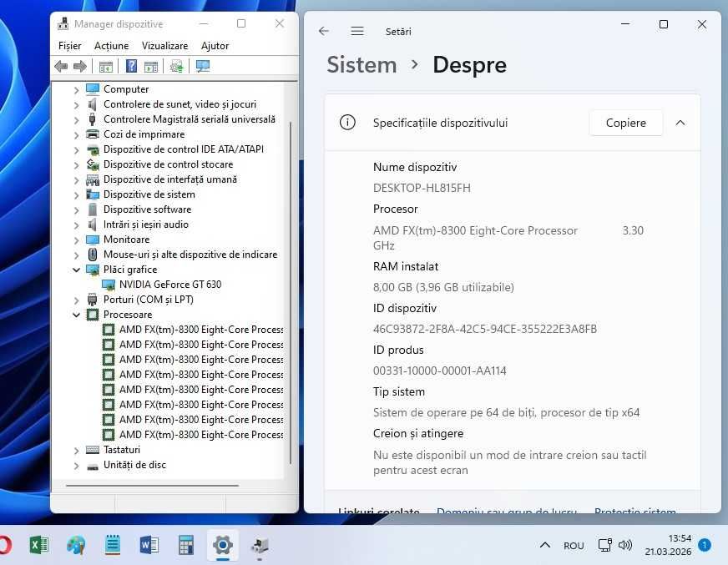Screen dimensions: 728x565
Task: Open Word from taskbar
Action: coord(149,545)
